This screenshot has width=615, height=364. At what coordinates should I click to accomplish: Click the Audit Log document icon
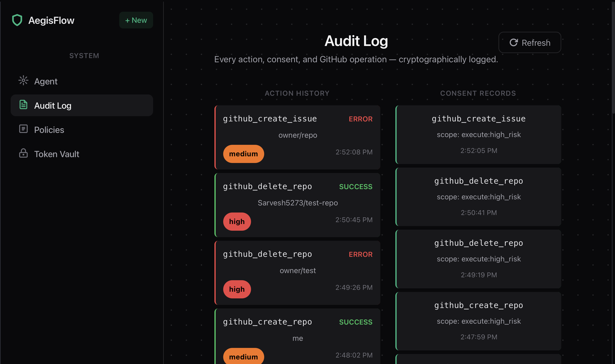point(23,105)
